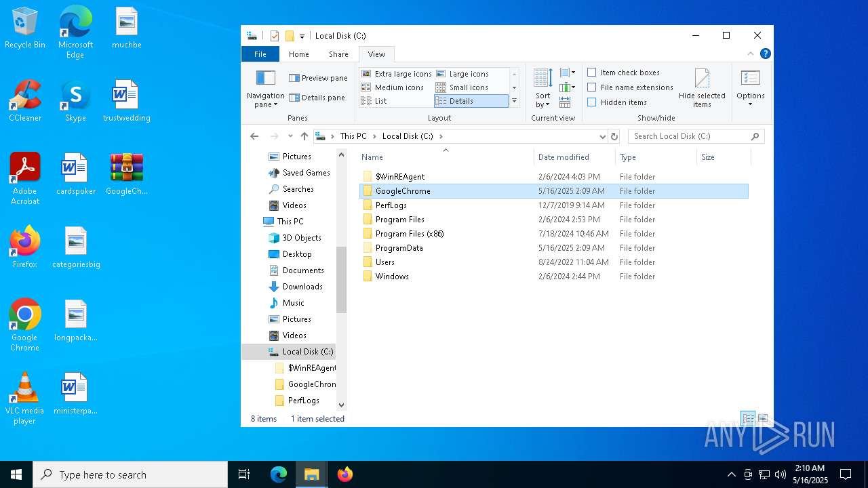Open the Options button
The width and height of the screenshot is (868, 488).
(x=750, y=88)
